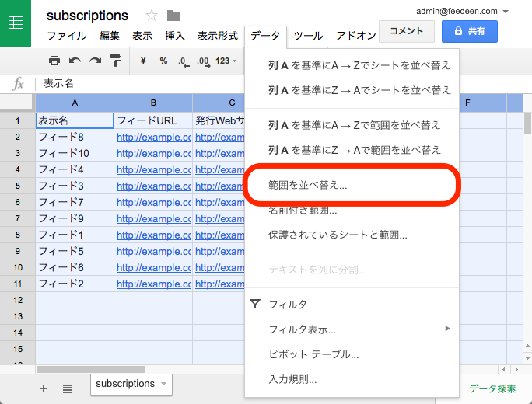532x404 pixels.
Task: Click the コメント button
Action: [406, 31]
